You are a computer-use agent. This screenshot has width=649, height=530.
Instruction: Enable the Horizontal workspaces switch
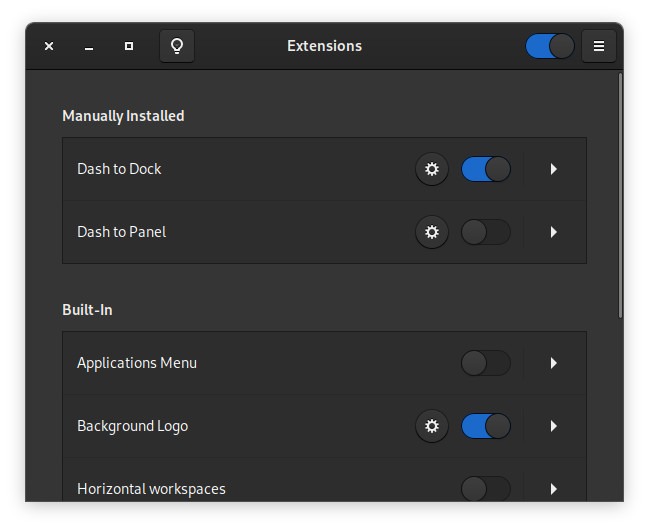tap(486, 489)
